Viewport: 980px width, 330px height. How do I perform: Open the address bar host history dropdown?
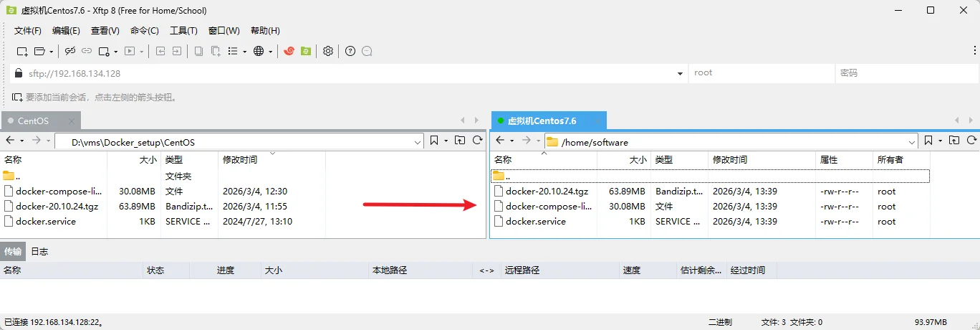click(x=680, y=73)
